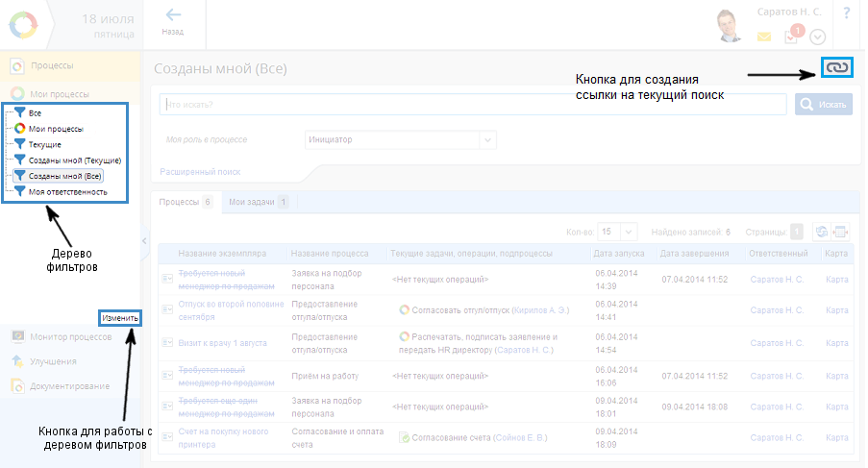Viewport: 868px width, 468px height.
Task: Open process card icon for Визит к врачу
Action: [166, 341]
